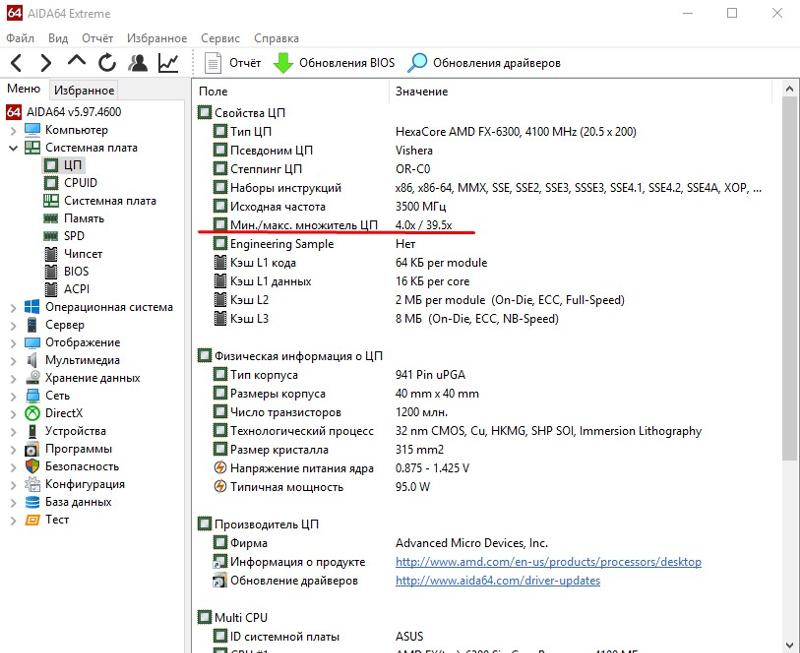The width and height of the screenshot is (800, 653).
Task: Select the CPUID item in the tree
Action: 70,183
